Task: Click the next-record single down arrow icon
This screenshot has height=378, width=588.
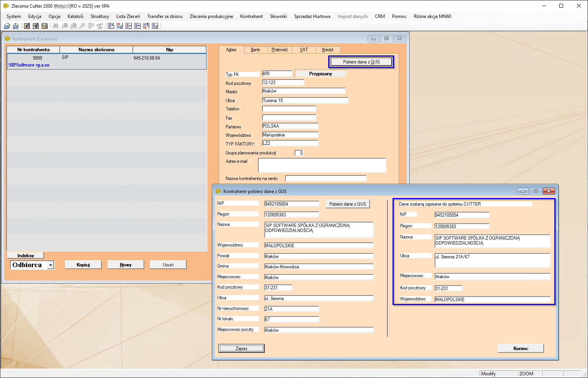Action: pyautogui.click(x=137, y=26)
